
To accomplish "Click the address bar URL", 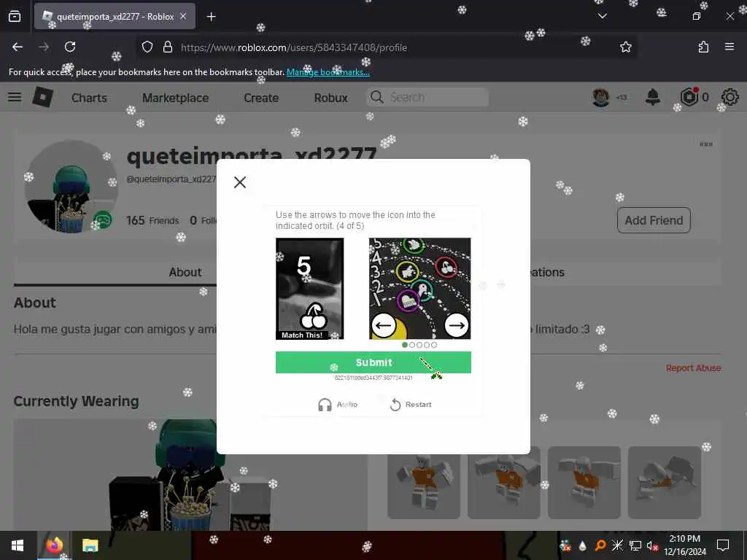I will coord(294,47).
